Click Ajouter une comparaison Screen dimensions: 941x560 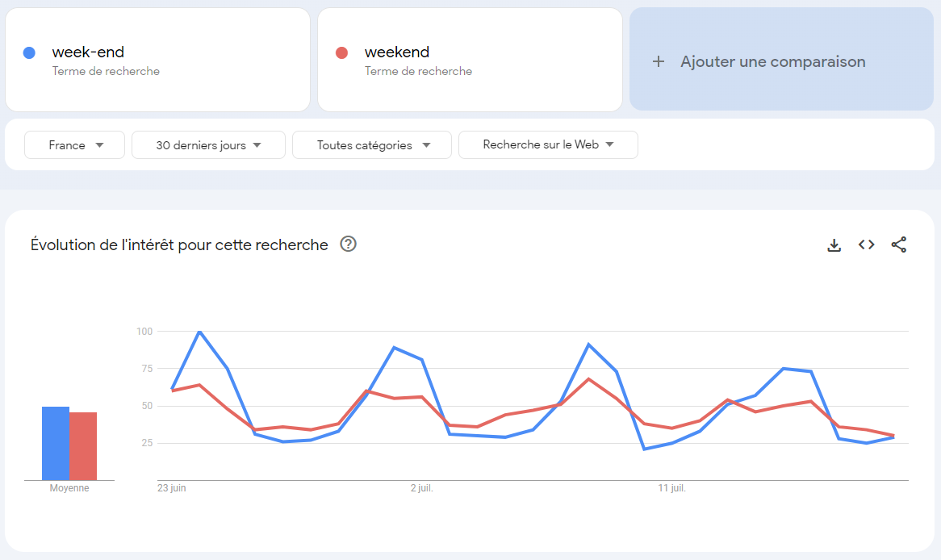click(772, 61)
